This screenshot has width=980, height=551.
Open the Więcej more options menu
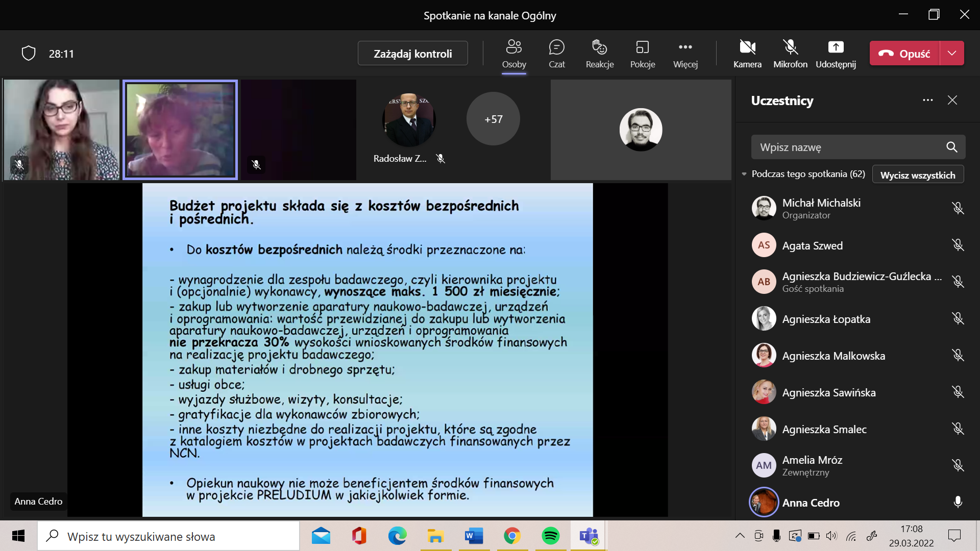pyautogui.click(x=685, y=53)
